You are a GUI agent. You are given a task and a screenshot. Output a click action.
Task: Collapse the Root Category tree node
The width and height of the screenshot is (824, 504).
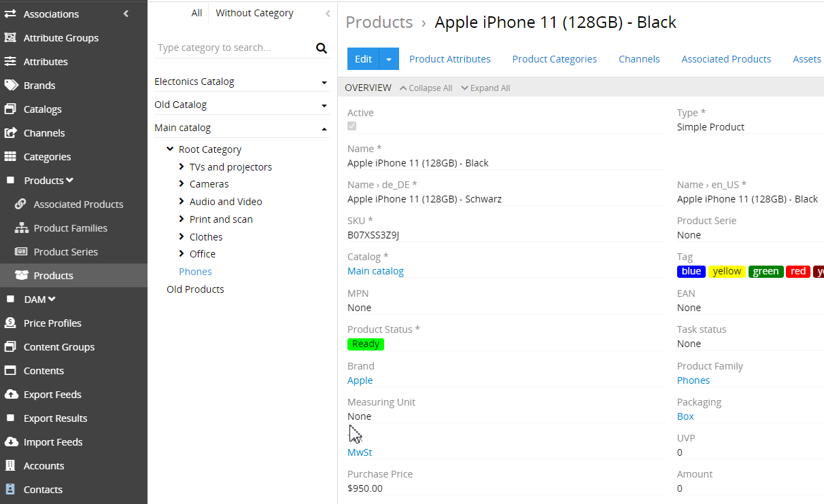170,149
